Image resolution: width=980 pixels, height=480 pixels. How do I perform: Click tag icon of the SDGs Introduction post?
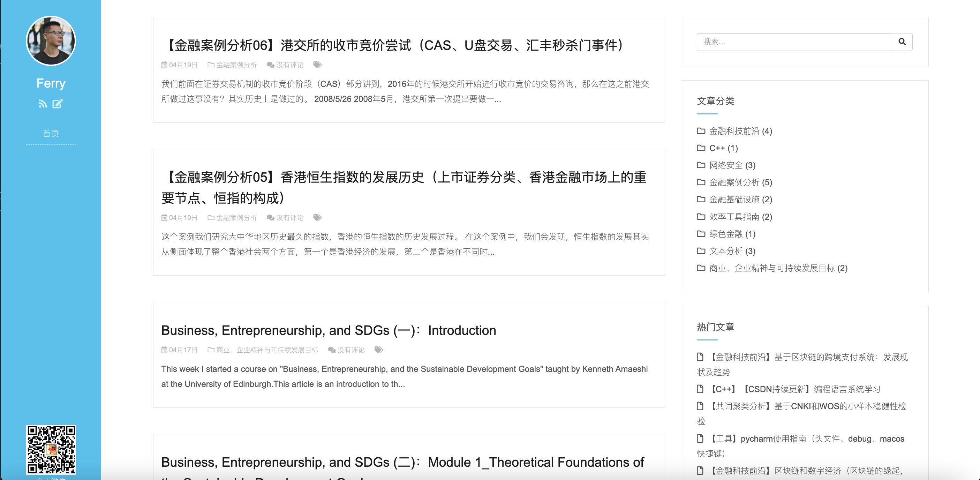378,350
